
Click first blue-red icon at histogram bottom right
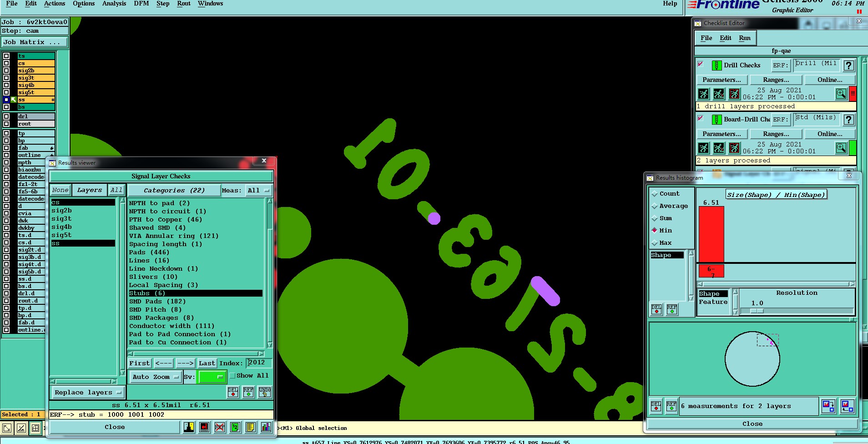pyautogui.click(x=828, y=406)
